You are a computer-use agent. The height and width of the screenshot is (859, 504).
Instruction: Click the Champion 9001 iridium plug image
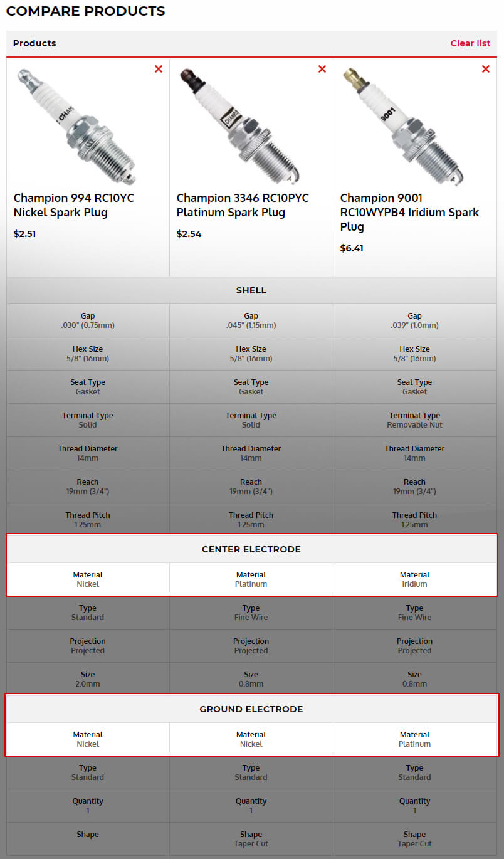[403, 125]
